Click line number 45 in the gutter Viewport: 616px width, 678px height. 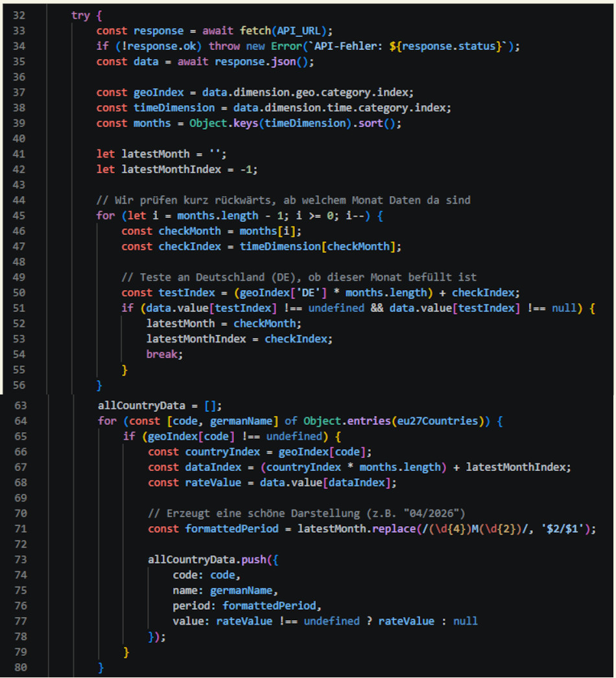click(x=19, y=216)
